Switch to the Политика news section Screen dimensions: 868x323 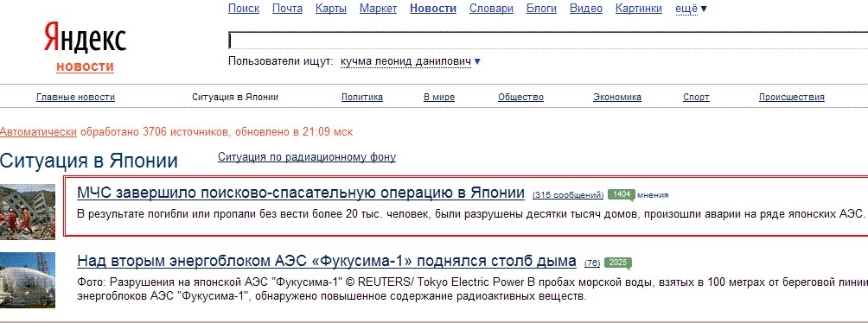coord(362,97)
